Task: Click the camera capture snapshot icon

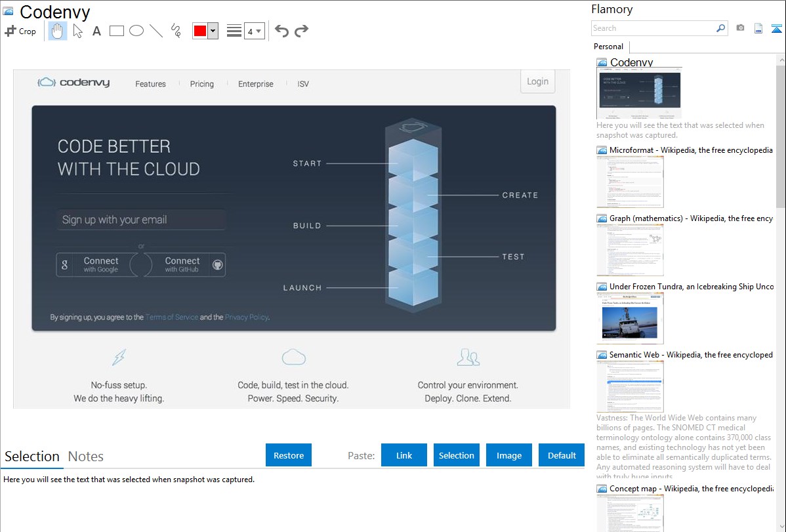Action: click(x=740, y=28)
